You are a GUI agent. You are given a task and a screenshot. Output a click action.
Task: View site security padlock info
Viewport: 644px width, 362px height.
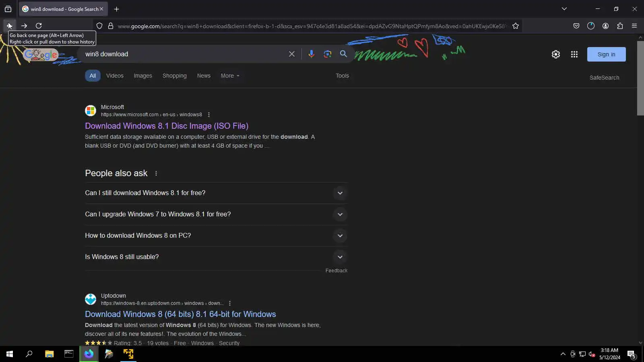[x=111, y=26]
